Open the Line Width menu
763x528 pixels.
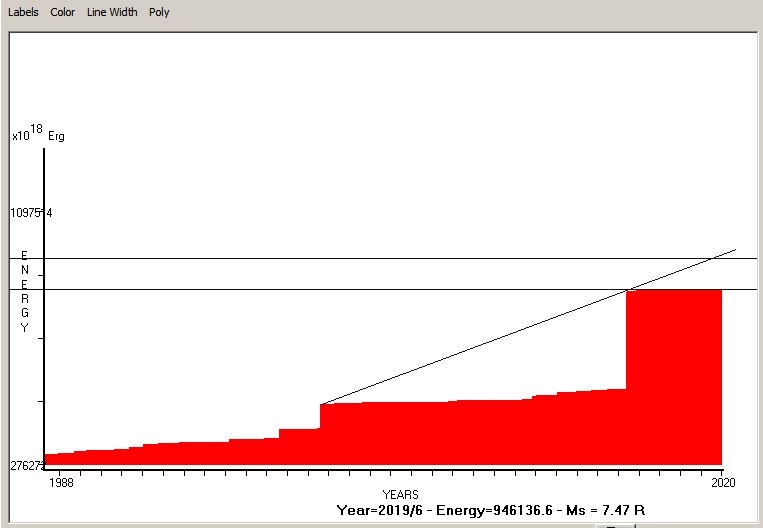point(112,12)
